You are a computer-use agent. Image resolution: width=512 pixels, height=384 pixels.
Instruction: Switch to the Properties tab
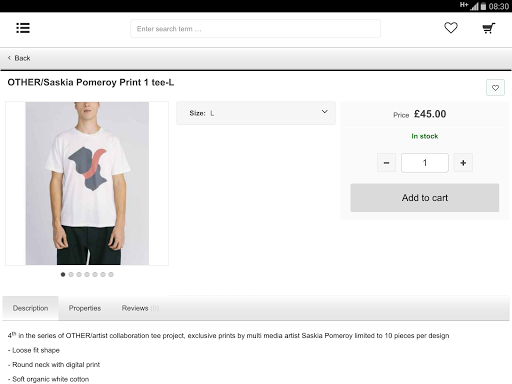(x=85, y=308)
